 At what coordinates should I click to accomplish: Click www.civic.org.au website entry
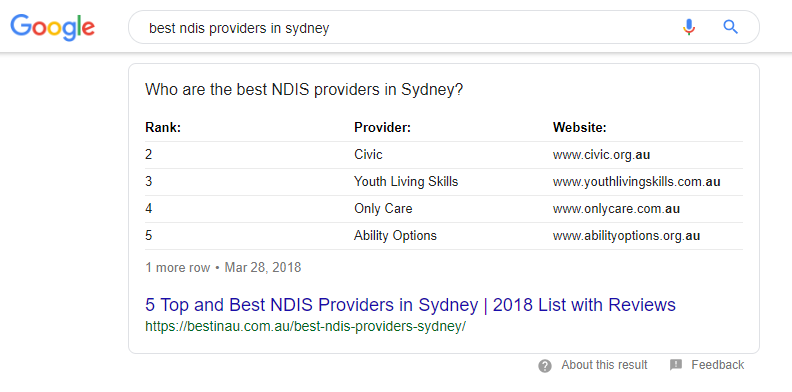click(601, 155)
